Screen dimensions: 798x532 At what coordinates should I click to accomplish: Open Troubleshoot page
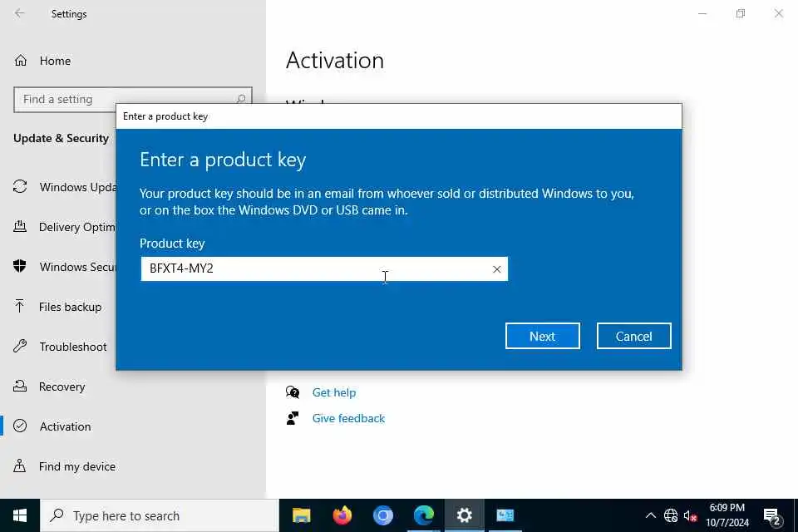[x=73, y=347]
